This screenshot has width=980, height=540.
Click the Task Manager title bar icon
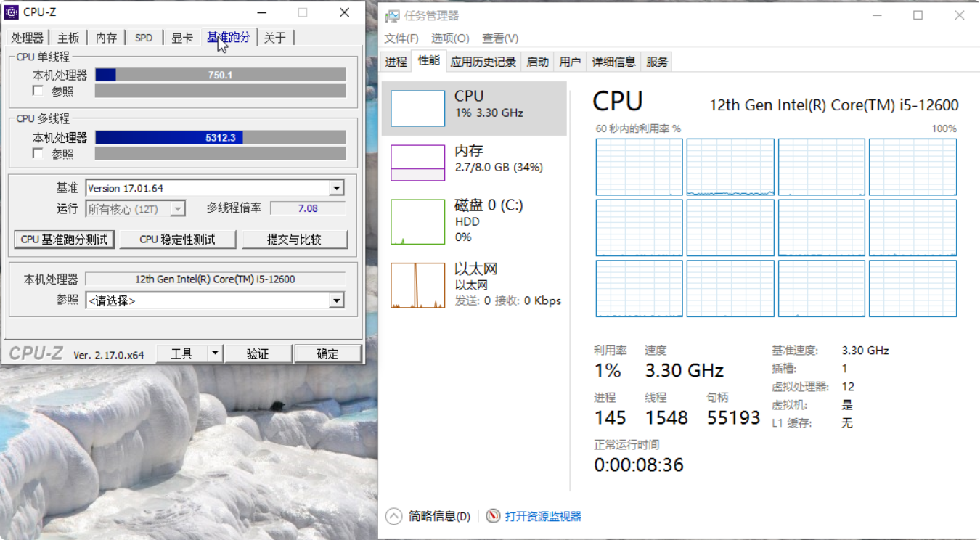click(x=391, y=15)
